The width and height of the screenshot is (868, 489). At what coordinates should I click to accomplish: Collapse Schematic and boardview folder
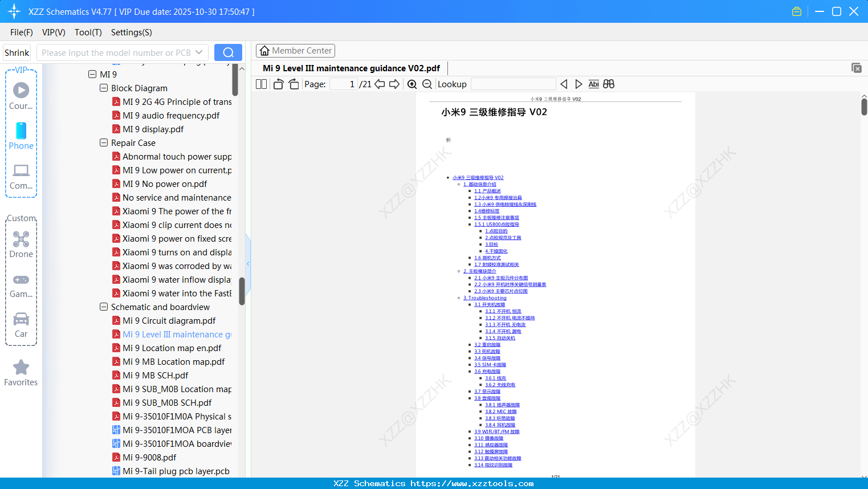(x=104, y=307)
